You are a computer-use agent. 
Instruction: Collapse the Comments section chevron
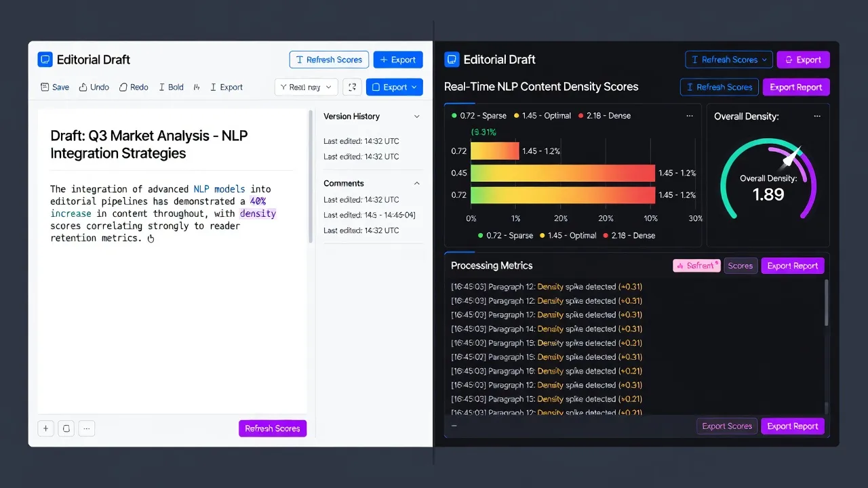(x=416, y=184)
